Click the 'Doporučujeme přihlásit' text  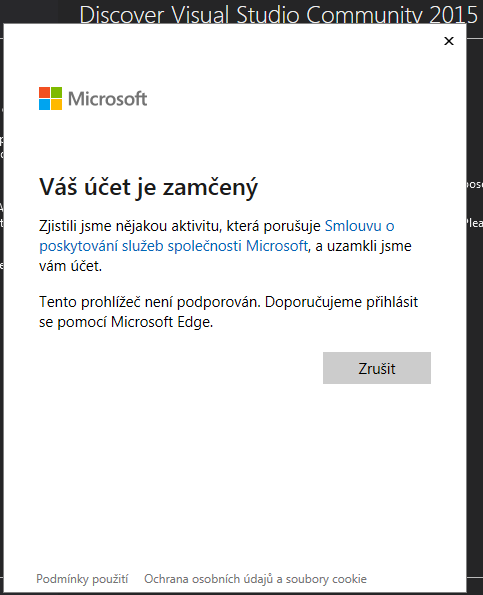(341, 302)
